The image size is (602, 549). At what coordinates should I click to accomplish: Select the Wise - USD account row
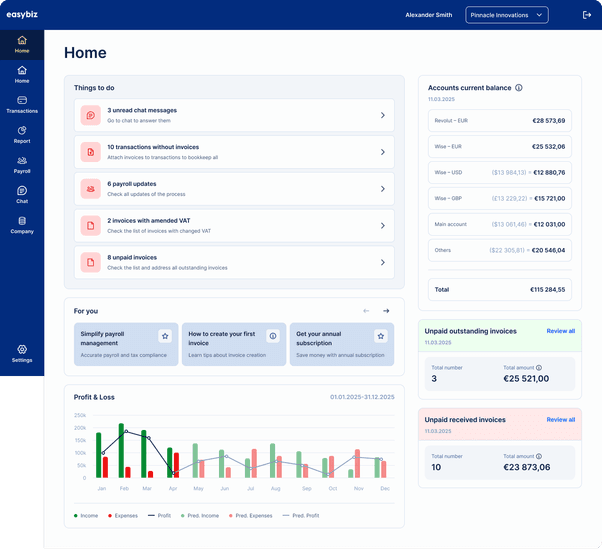[x=499, y=172]
